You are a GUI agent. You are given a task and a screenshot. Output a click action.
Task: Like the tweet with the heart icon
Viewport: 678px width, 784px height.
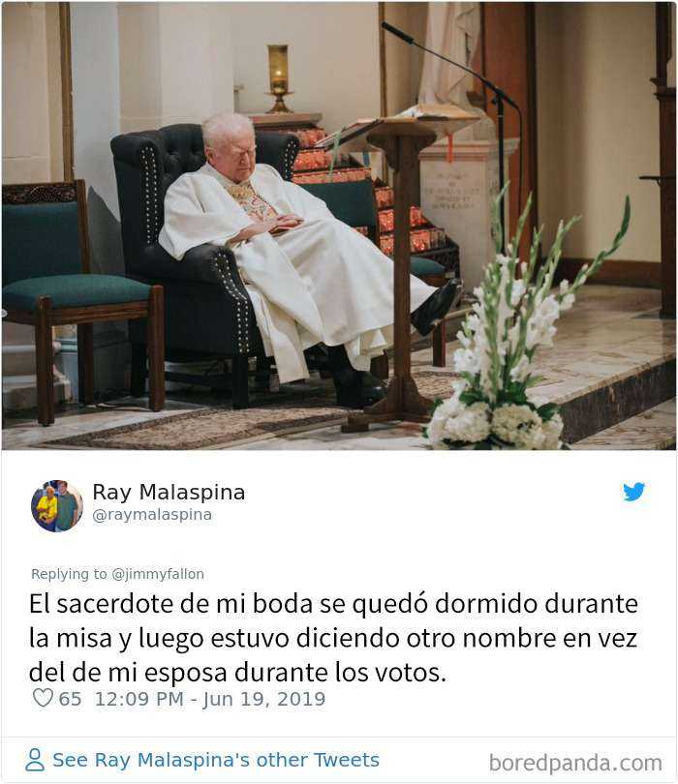click(43, 698)
